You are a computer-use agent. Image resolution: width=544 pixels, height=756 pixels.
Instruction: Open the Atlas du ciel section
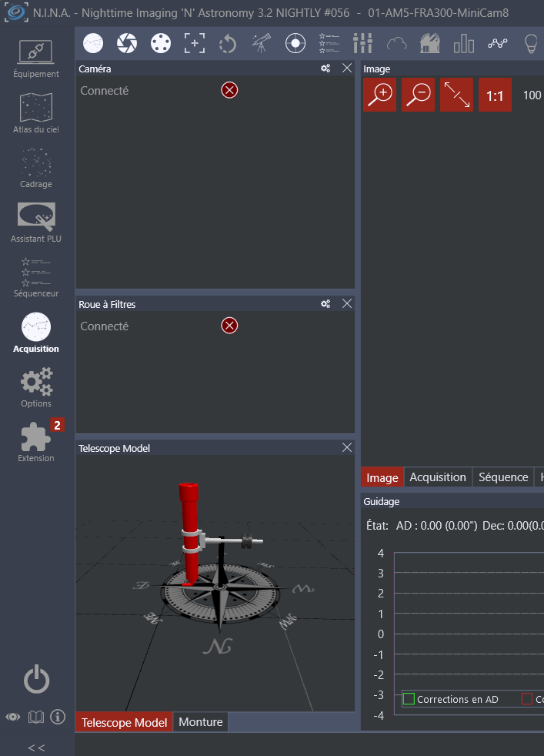tap(36, 114)
